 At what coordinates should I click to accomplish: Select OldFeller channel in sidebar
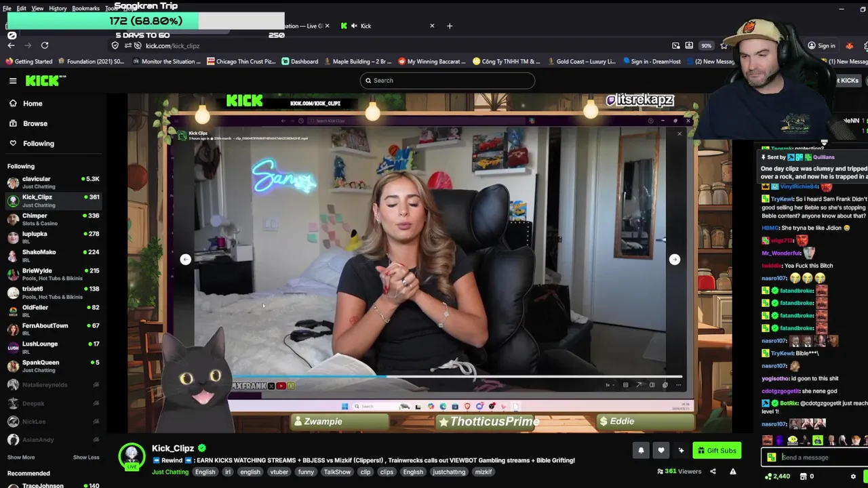point(53,310)
